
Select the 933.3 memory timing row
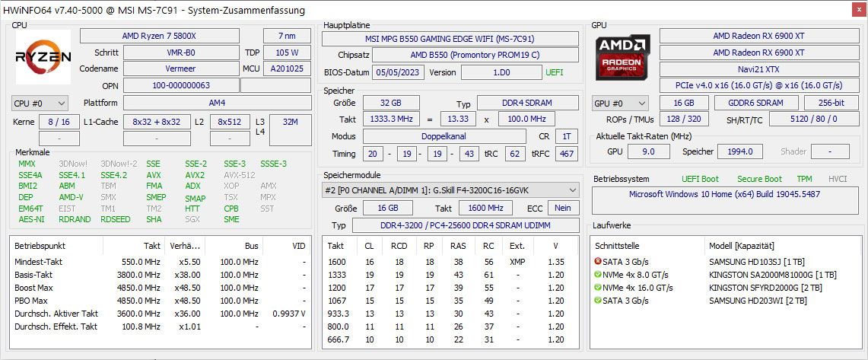click(x=450, y=314)
